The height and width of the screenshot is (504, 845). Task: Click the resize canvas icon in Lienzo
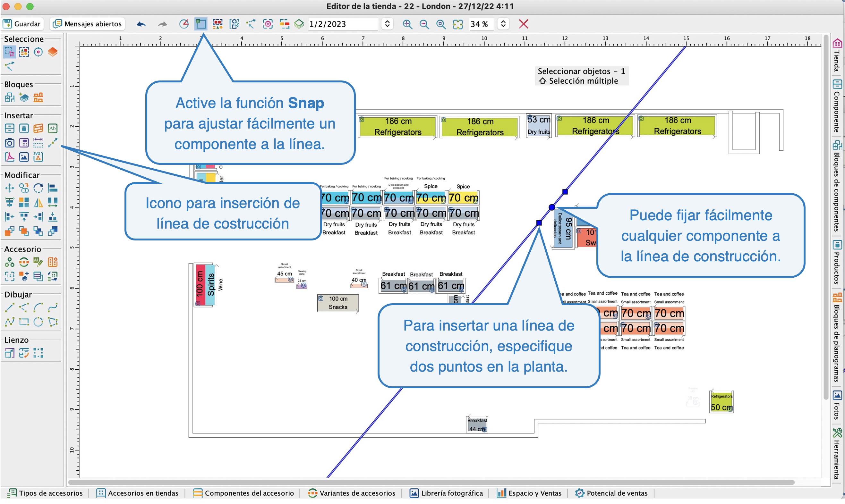click(x=10, y=354)
